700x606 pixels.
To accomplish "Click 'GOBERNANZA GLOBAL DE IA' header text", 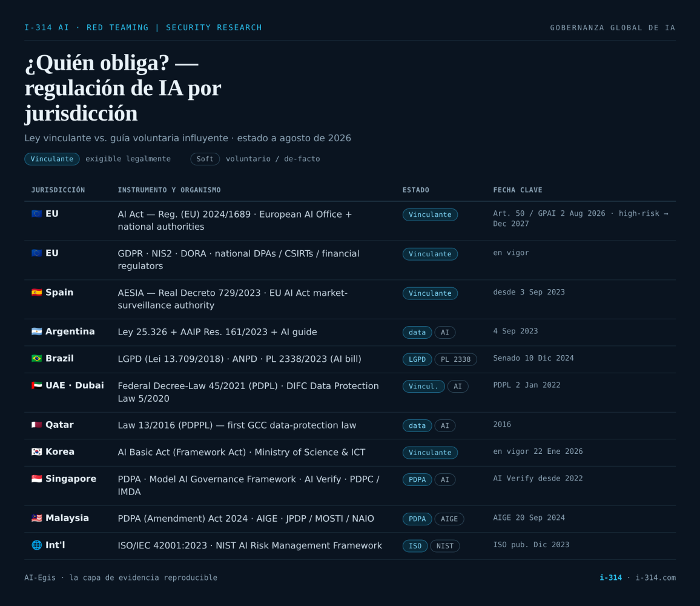I will pyautogui.click(x=613, y=28).
